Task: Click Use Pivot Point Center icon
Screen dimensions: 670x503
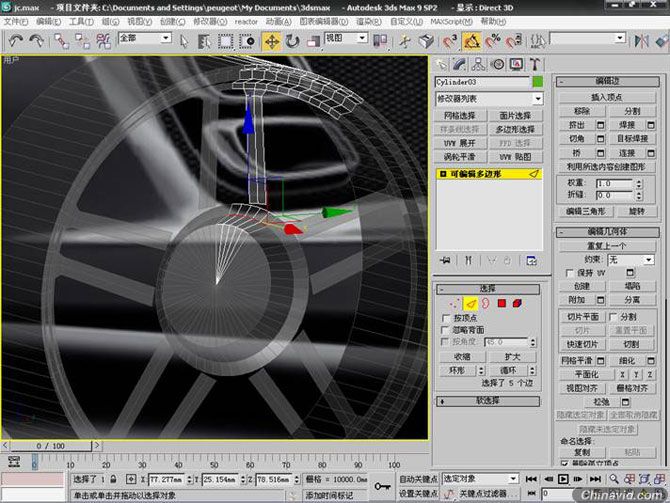Action: [x=380, y=41]
